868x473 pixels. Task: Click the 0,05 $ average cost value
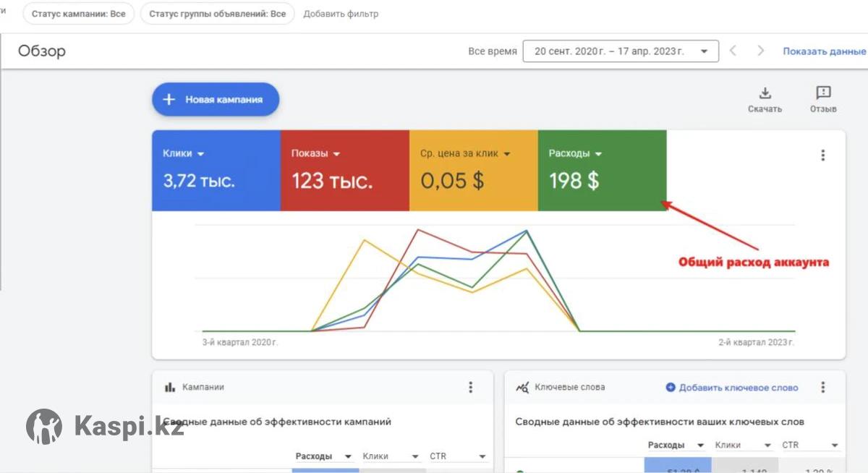tap(452, 181)
